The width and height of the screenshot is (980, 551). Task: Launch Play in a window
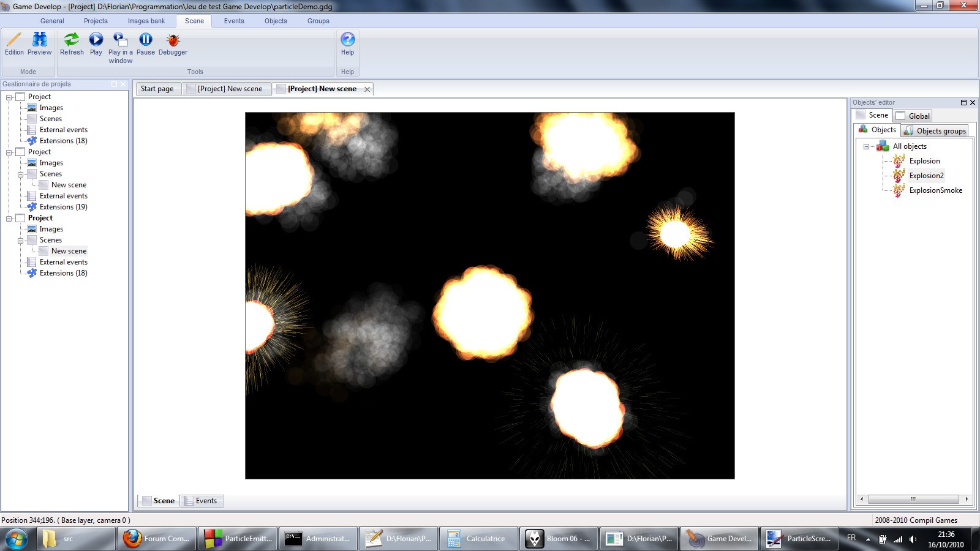tap(121, 48)
